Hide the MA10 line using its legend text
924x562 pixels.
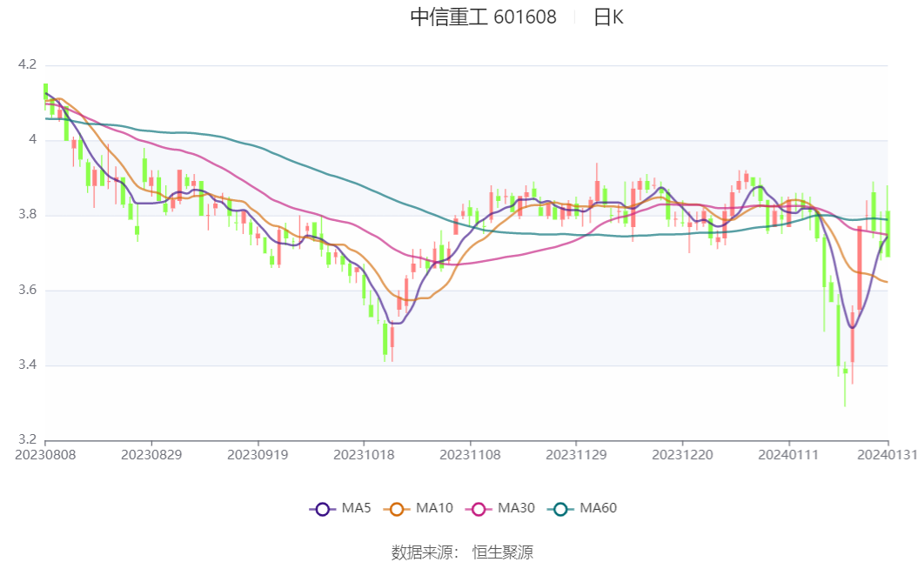[x=433, y=509]
